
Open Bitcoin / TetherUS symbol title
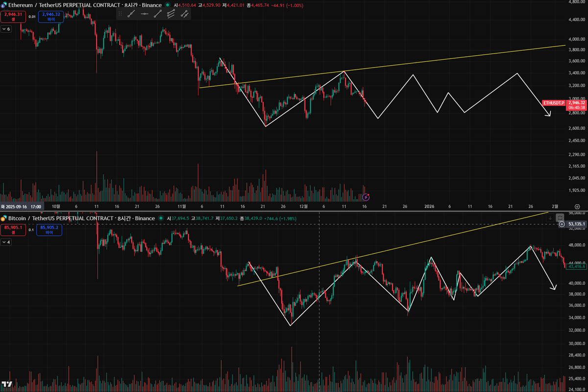(81, 218)
